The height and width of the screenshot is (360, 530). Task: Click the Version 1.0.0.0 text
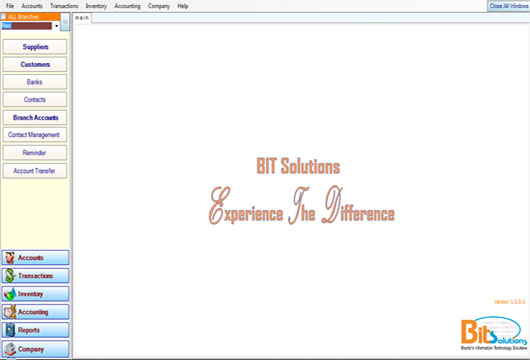click(510, 302)
